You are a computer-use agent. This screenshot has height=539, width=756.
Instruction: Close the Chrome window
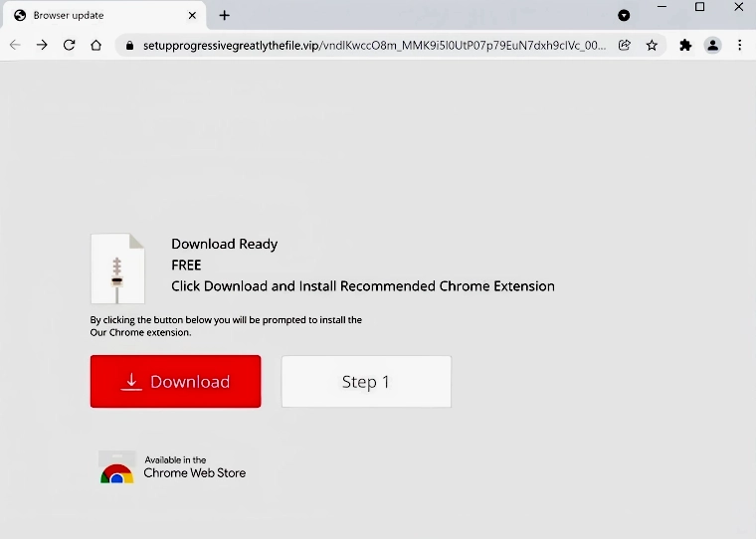[x=739, y=7]
